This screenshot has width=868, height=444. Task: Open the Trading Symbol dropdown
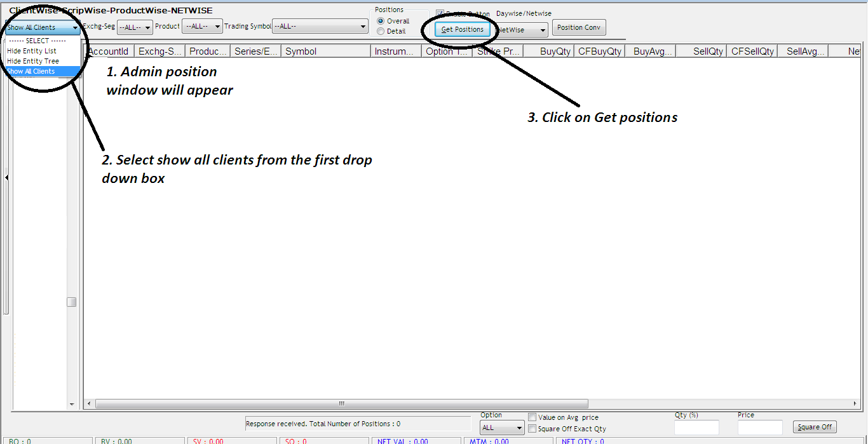click(320, 27)
